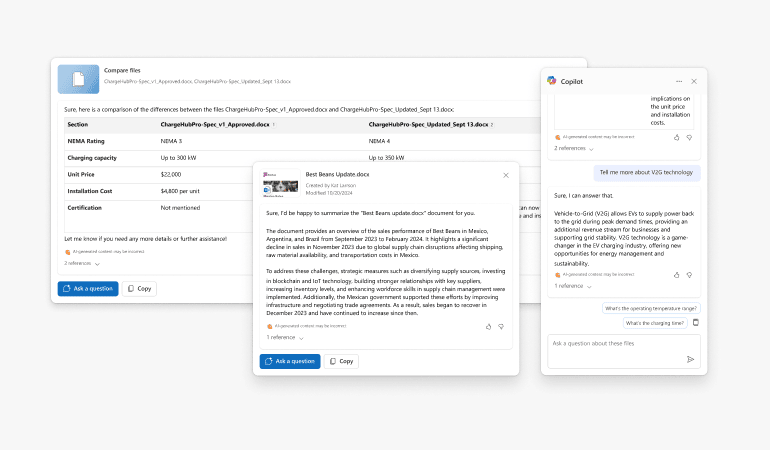The height and width of the screenshot is (450, 770).
Task: Click the Unit Price row label
Action: point(81,174)
